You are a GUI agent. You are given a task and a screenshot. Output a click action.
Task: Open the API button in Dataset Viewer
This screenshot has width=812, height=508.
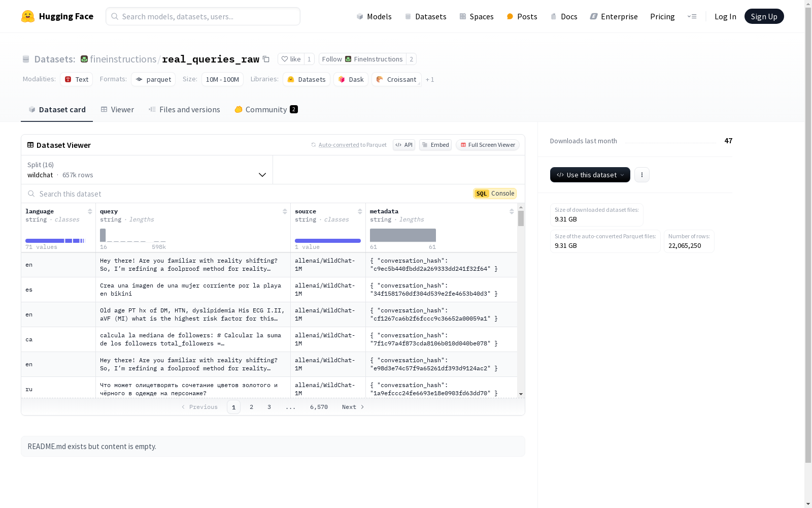404,145
